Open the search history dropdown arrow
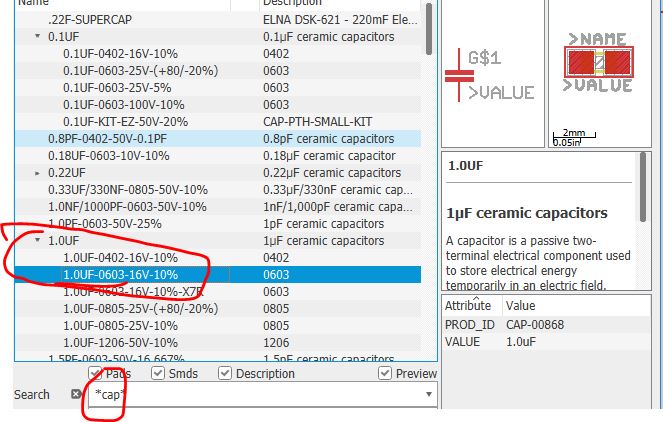The height and width of the screenshot is (422, 663). 429,395
